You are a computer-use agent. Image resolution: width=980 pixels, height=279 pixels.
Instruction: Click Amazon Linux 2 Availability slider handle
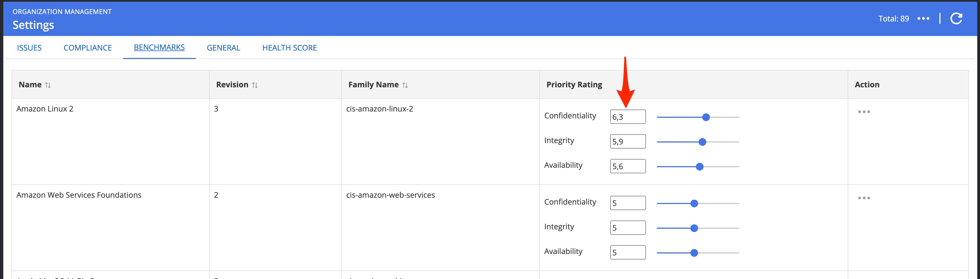699,167
